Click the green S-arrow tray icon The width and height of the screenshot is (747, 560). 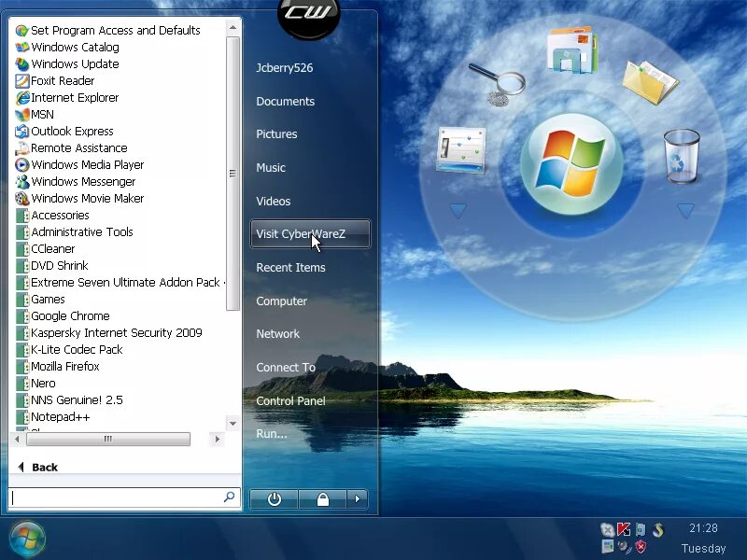point(658,529)
